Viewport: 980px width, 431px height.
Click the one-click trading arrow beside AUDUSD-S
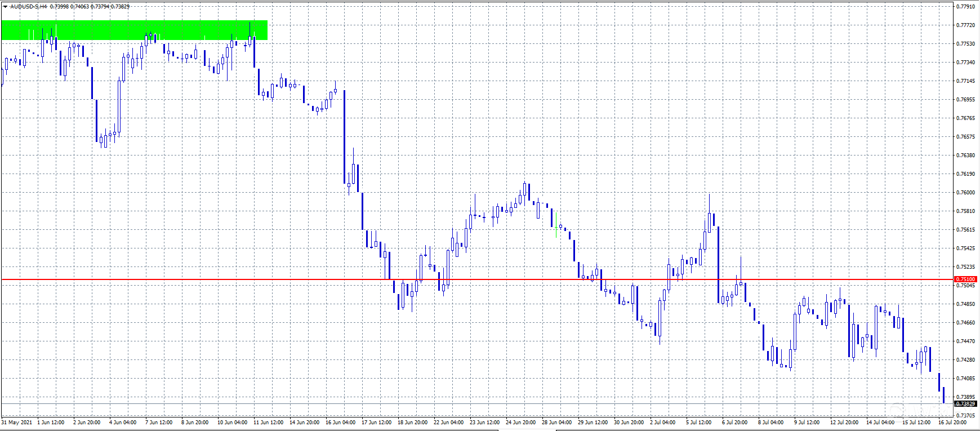coord(5,7)
